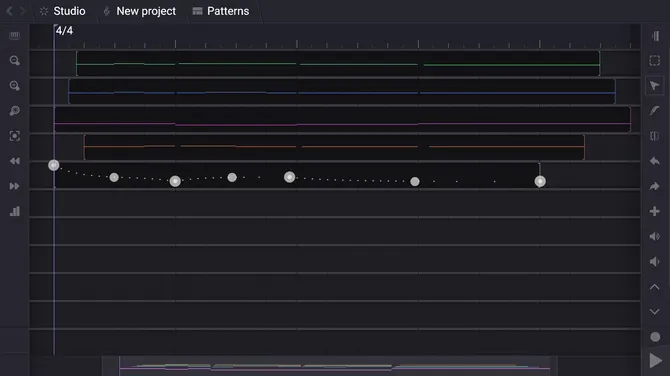The width and height of the screenshot is (670, 376).
Task: Click the down chevron on right sidebar
Action: click(x=655, y=312)
